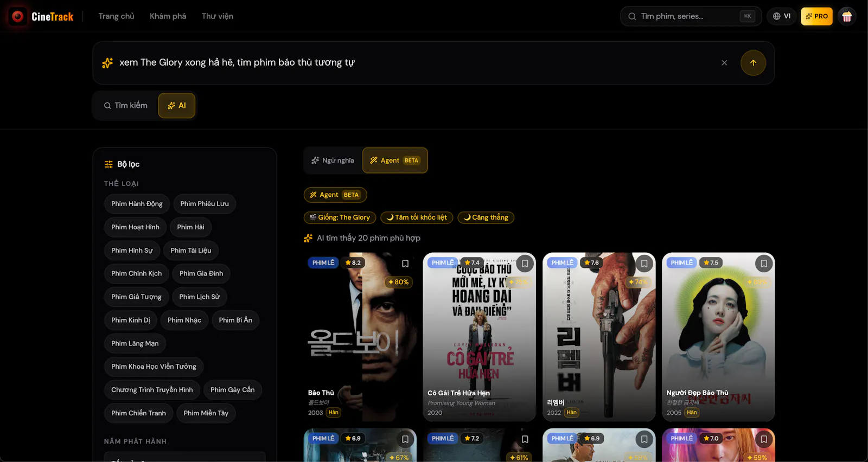868x462 pixels.
Task: Click the PRO upgrade button
Action: 816,16
